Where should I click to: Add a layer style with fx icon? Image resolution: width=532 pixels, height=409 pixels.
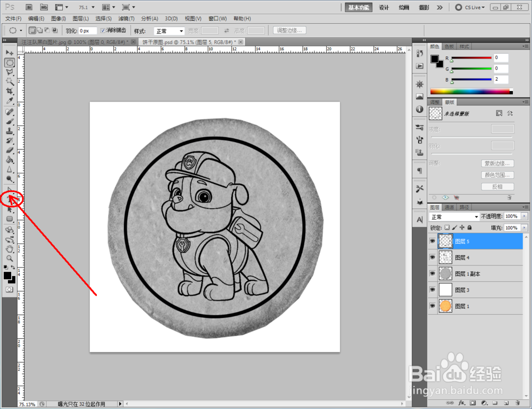point(461,403)
